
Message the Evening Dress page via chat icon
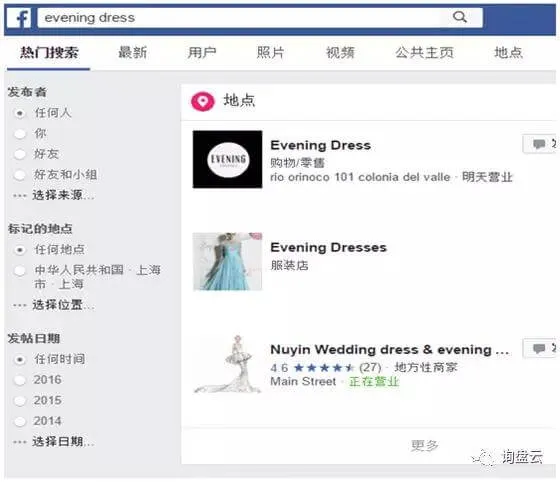click(539, 144)
